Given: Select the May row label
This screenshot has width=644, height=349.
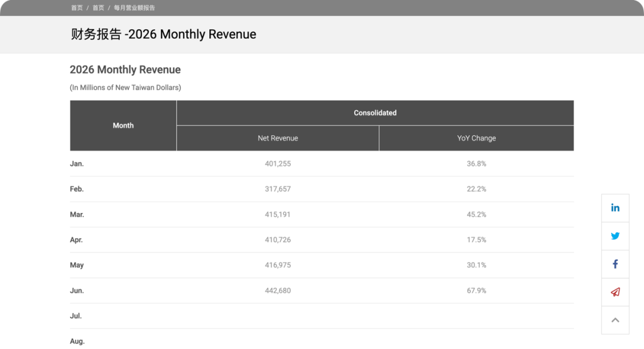Looking at the screenshot, I should 77,266.
